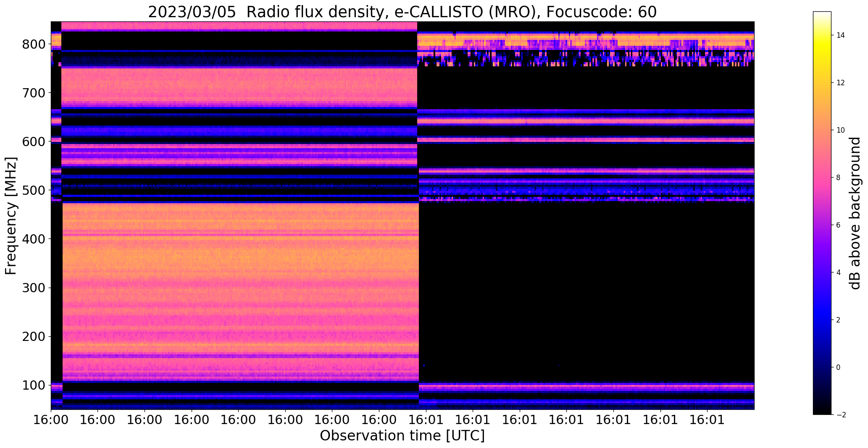Click the colorbar tick label 8

pos(839,178)
